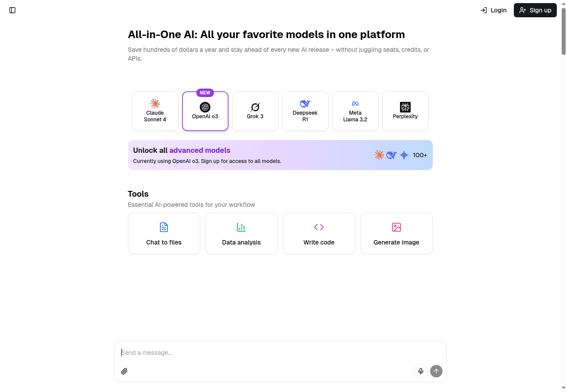The width and height of the screenshot is (567, 392).
Task: Open the Data analysis tool
Action: [x=241, y=233]
